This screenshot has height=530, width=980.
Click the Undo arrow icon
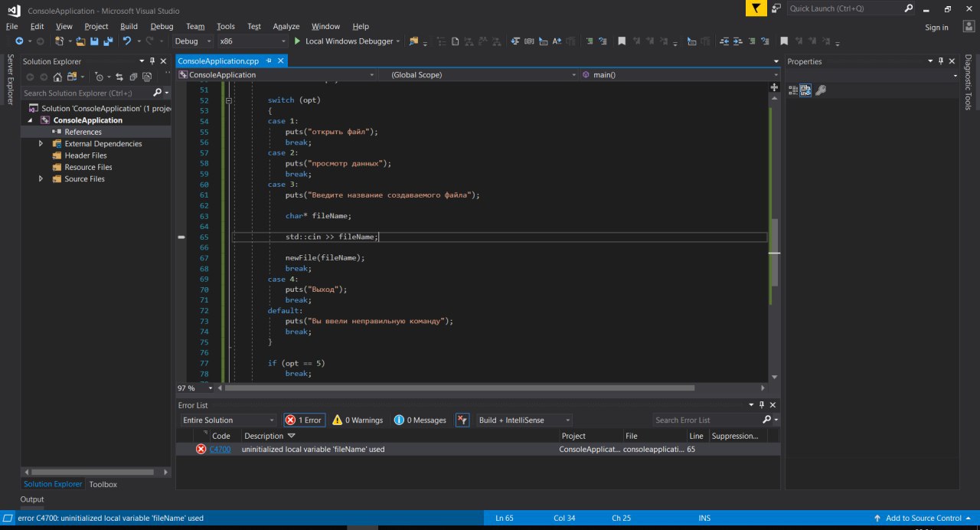[126, 41]
